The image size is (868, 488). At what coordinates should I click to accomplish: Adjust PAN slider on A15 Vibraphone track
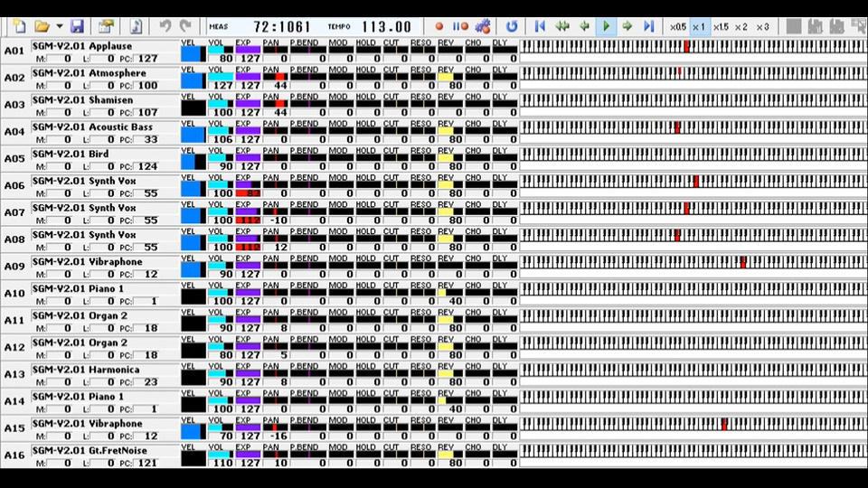275,427
